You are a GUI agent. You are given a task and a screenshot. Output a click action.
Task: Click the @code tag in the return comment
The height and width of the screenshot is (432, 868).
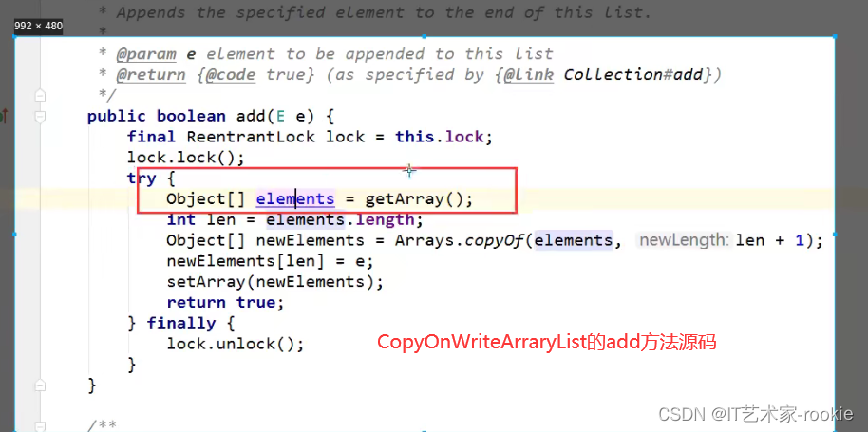231,75
